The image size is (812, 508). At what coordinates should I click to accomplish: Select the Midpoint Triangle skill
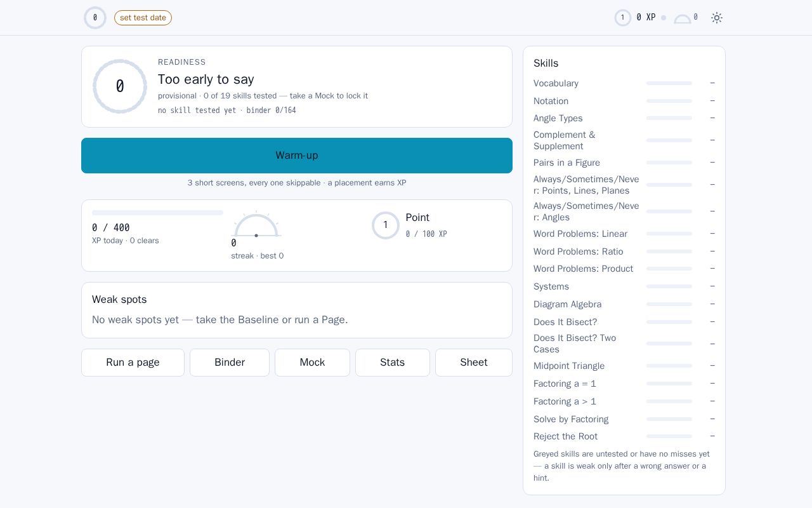(624, 366)
